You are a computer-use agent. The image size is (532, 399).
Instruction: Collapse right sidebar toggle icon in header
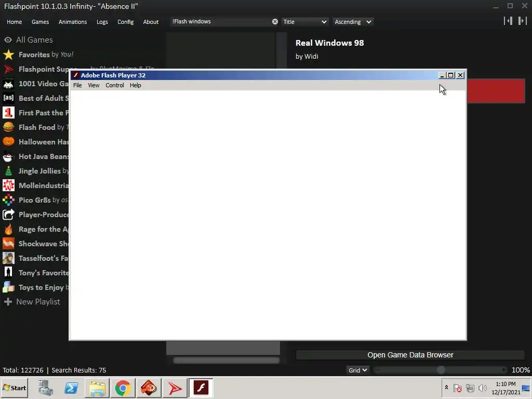(x=522, y=21)
